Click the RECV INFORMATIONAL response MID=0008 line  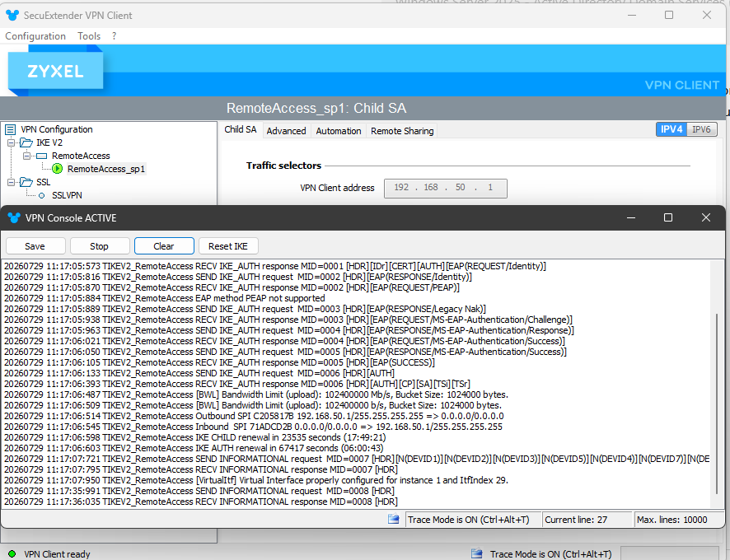pos(201,502)
